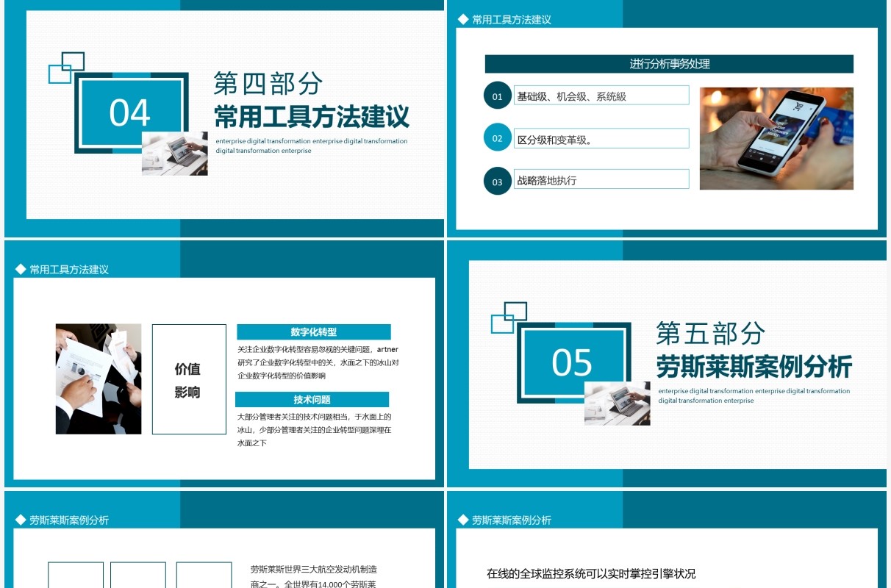The width and height of the screenshot is (891, 588).
Task: Select the "进行分析事务处理" banner
Action: 669,64
